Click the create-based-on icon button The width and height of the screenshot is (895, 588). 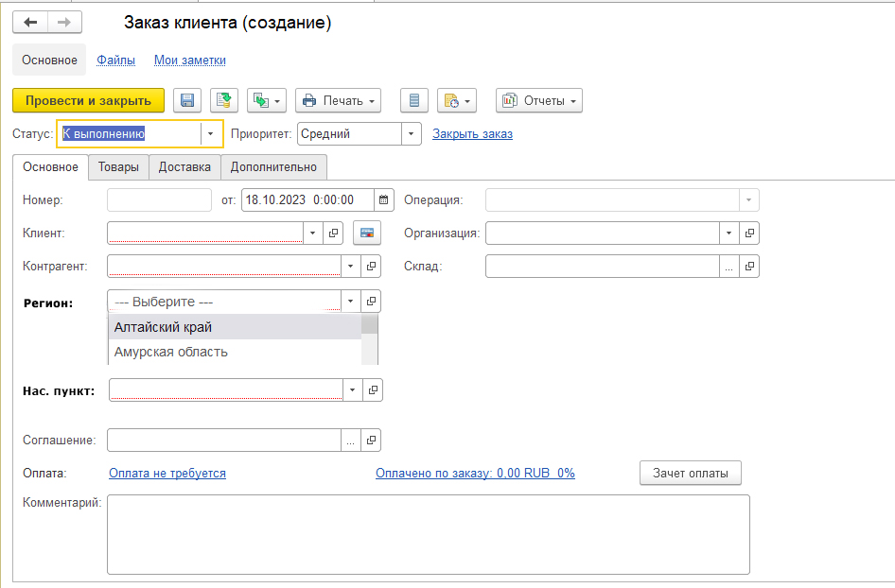[x=267, y=101]
